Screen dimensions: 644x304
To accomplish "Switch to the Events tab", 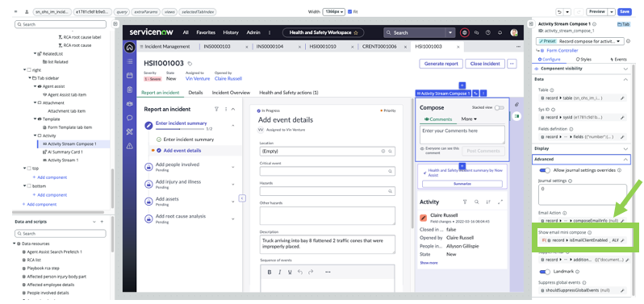I will [618, 60].
